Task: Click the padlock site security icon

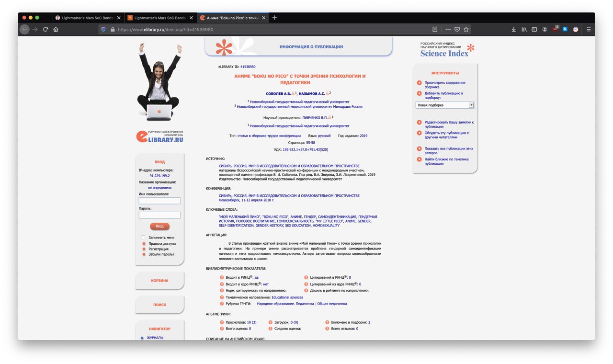Action: click(113, 29)
